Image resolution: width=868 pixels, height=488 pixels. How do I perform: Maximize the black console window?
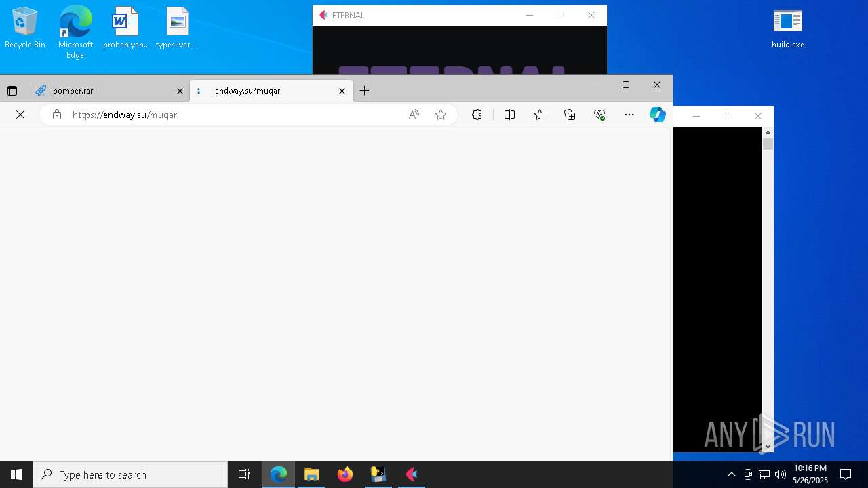[727, 116]
